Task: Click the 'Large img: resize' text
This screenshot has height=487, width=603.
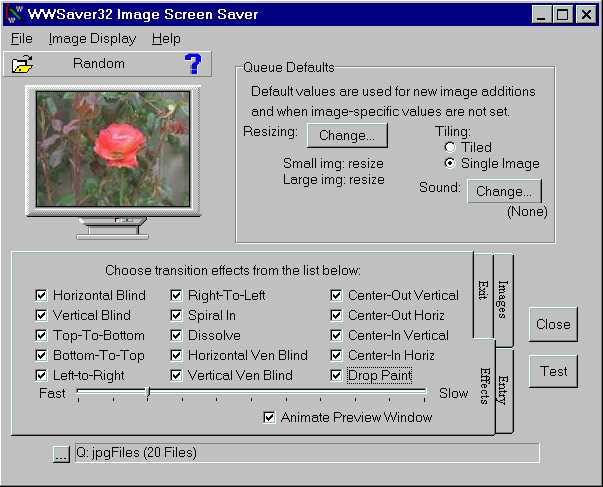Action: 334,180
